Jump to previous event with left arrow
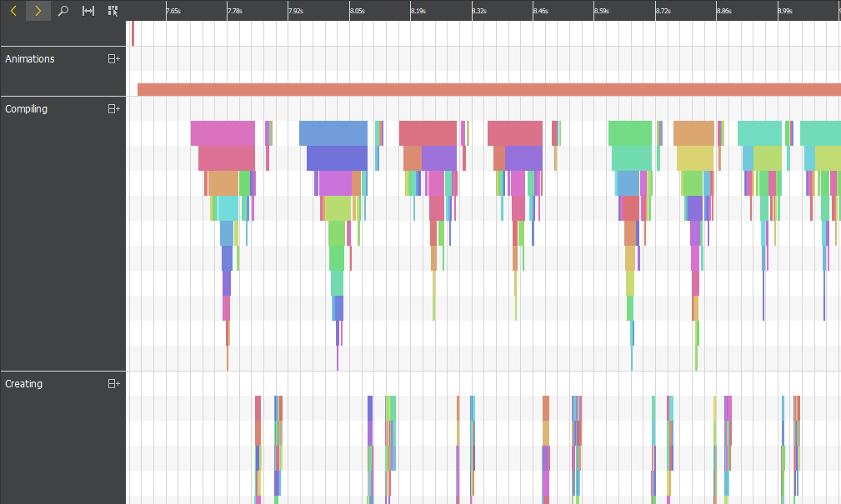The width and height of the screenshot is (841, 504). pyautogui.click(x=13, y=11)
